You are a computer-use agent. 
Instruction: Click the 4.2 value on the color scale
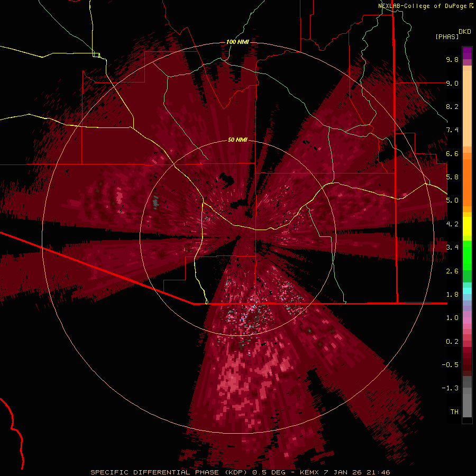tap(452, 224)
